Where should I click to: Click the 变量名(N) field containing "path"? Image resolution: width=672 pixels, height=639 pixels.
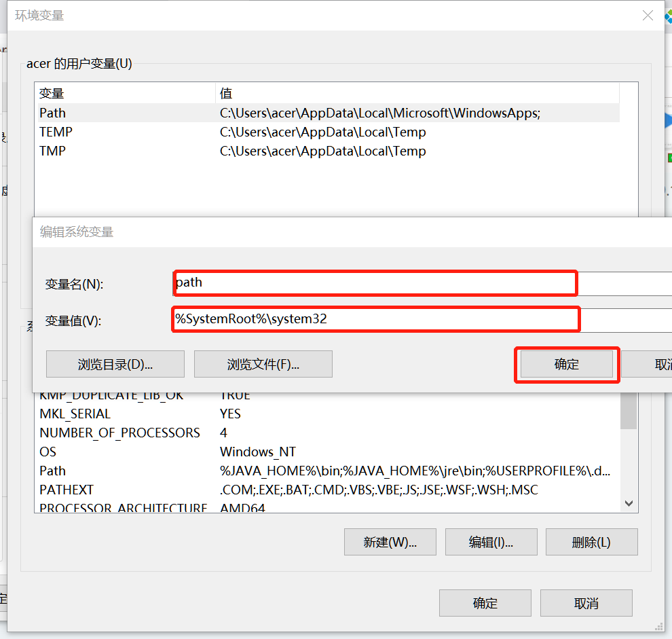point(375,283)
